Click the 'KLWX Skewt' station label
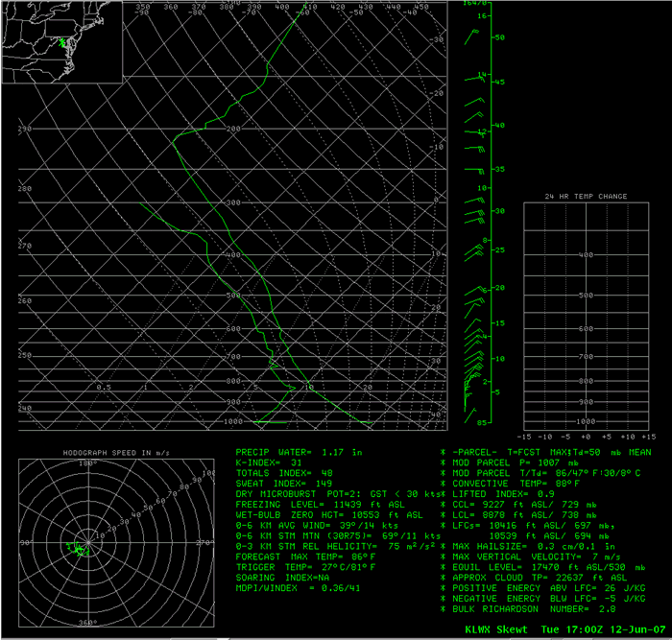The width and height of the screenshot is (672, 640). [496, 629]
